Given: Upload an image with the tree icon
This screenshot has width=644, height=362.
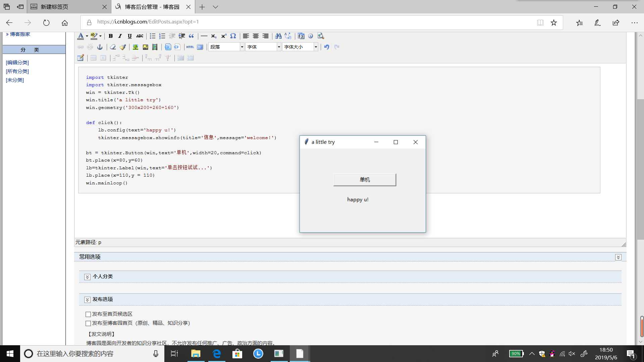Looking at the screenshot, I should 136,47.
